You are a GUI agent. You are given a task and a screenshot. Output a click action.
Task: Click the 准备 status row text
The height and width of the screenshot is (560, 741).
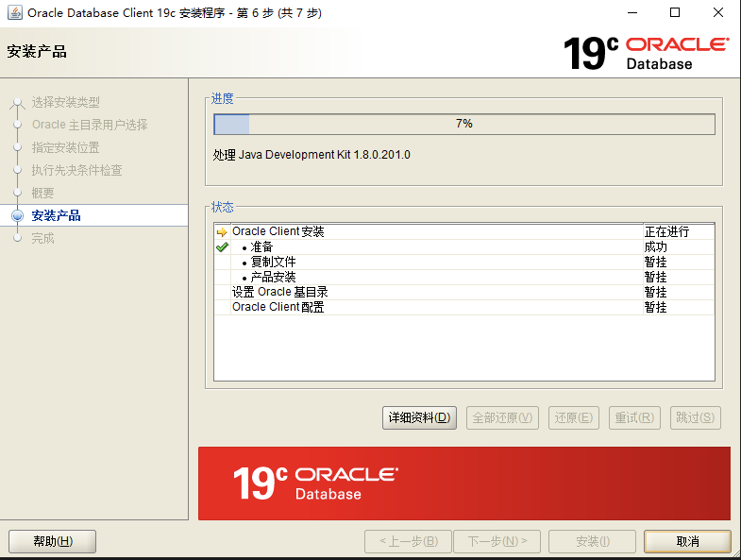[x=261, y=246]
